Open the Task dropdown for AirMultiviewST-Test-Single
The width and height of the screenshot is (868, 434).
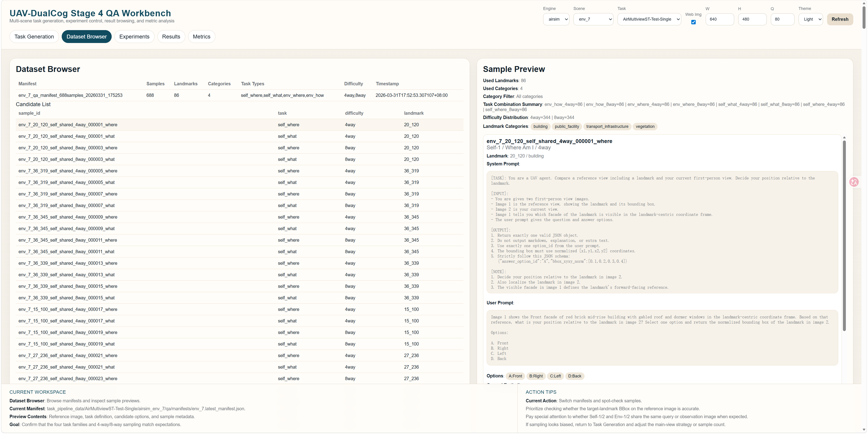click(649, 19)
